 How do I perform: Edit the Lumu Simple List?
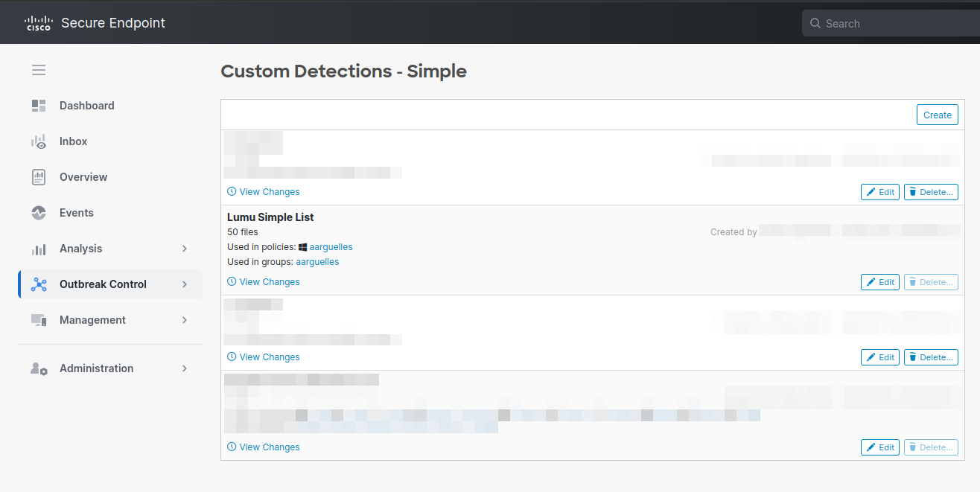tap(879, 282)
